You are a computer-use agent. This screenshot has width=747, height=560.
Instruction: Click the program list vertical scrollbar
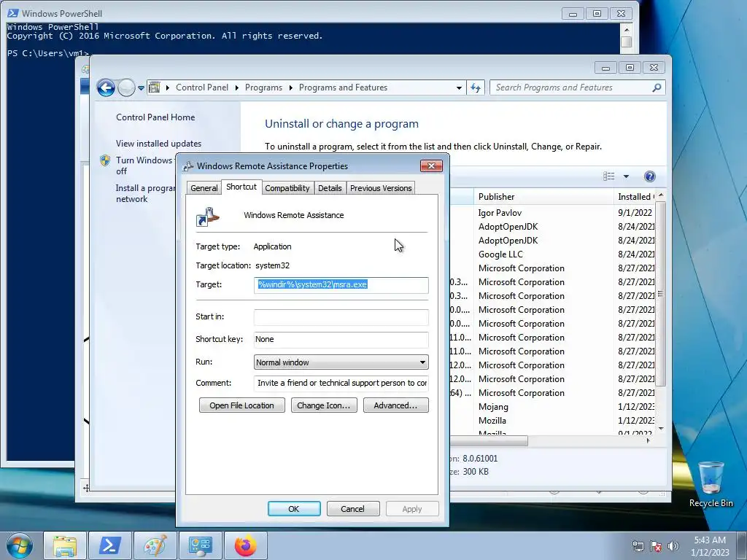pos(660,293)
